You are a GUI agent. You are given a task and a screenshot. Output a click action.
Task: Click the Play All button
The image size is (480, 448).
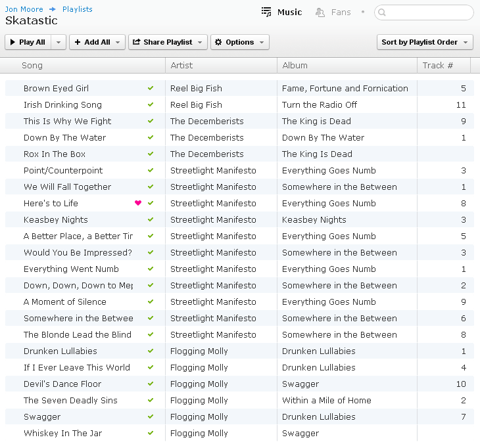coord(28,42)
